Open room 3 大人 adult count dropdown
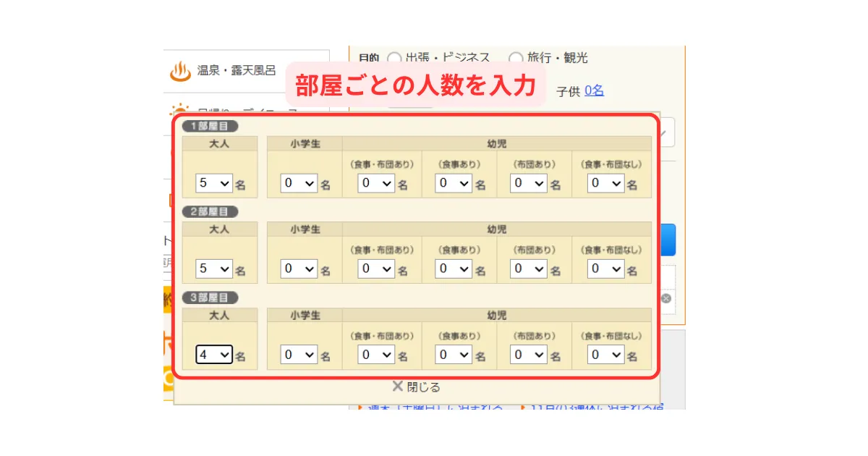The image size is (868, 456). 214,355
